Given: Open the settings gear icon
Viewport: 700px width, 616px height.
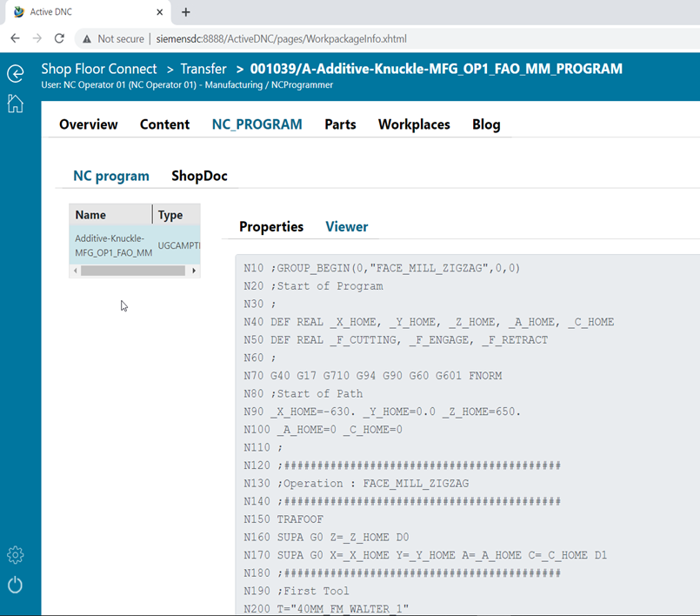Looking at the screenshot, I should [x=15, y=555].
